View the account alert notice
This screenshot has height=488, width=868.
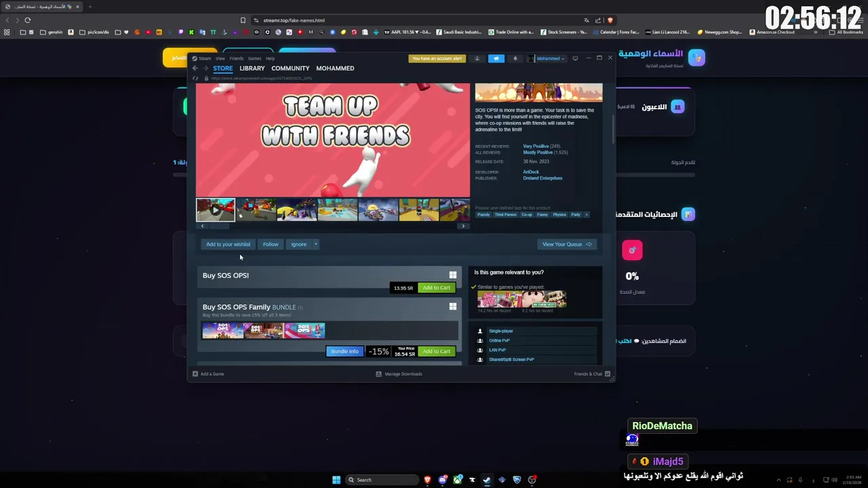(x=437, y=58)
